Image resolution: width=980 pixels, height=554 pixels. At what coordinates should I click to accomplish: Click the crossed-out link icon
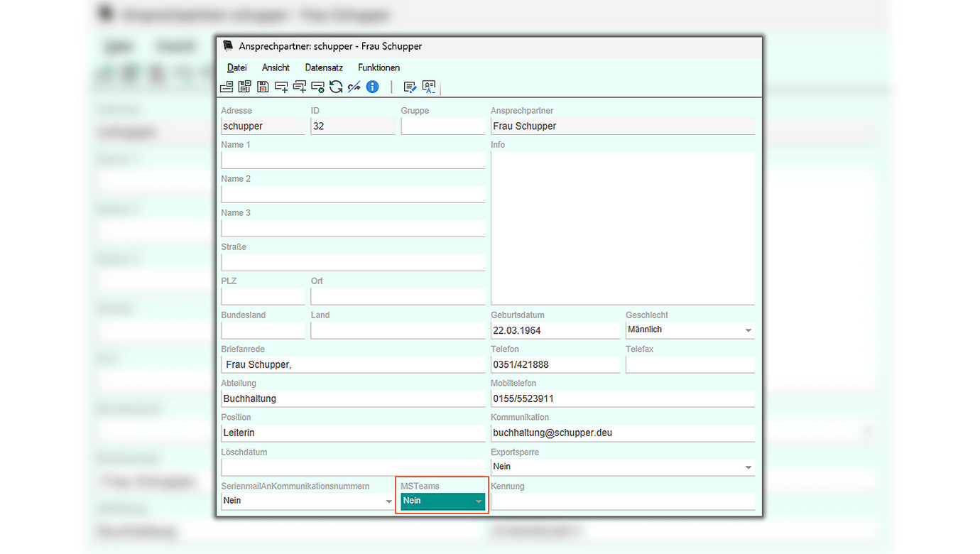(354, 87)
